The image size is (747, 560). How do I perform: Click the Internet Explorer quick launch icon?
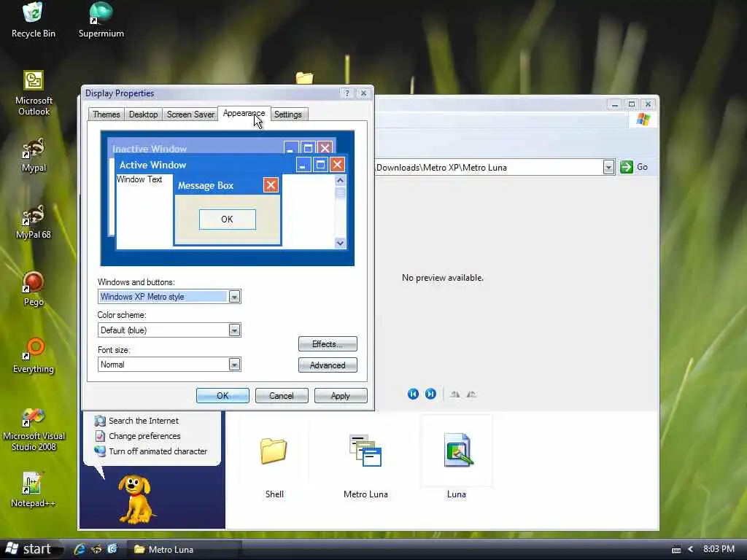(x=80, y=549)
